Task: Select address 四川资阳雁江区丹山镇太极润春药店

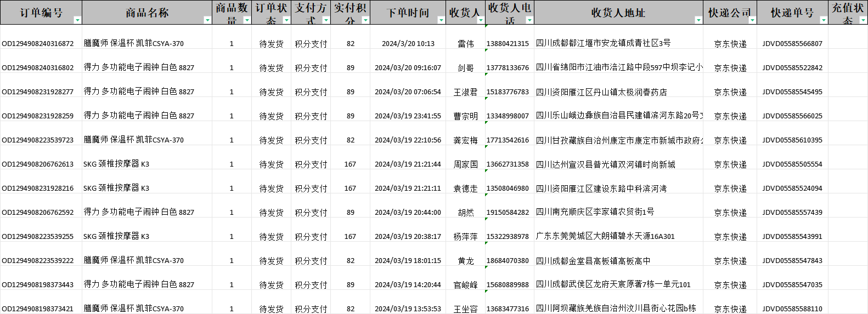Action: [x=601, y=92]
